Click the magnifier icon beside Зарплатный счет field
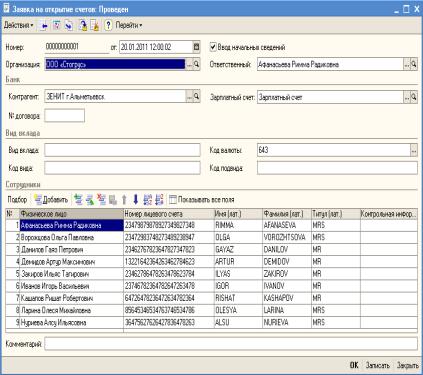The height and width of the screenshot is (375, 423). [x=414, y=97]
